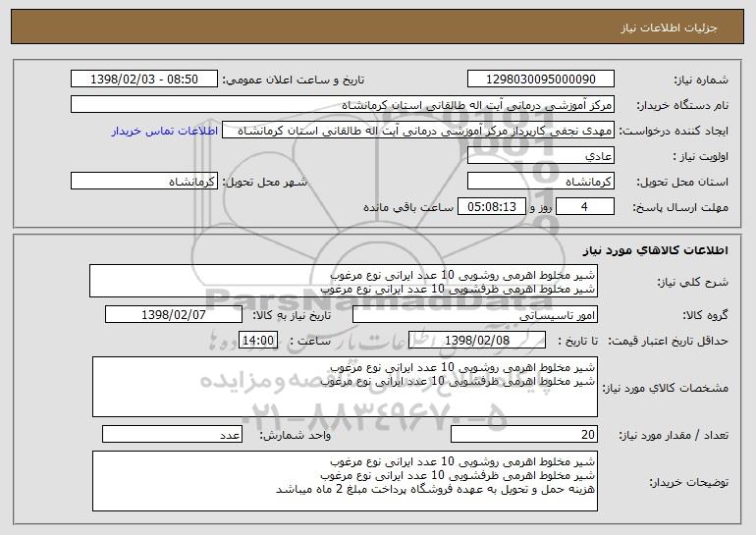The height and width of the screenshot is (535, 756).
Task: Click the اطلاعات کالاهای مورد نیاز section heading
Action: coord(655,250)
